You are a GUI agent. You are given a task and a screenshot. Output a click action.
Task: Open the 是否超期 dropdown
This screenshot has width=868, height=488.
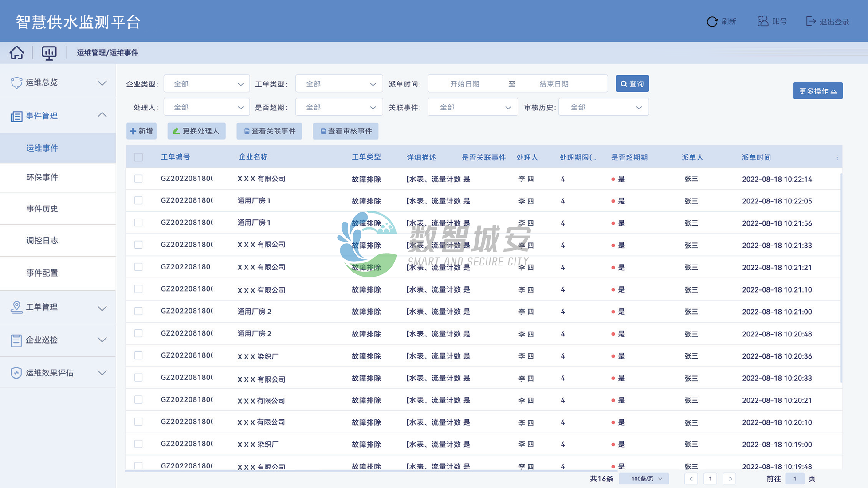338,107
